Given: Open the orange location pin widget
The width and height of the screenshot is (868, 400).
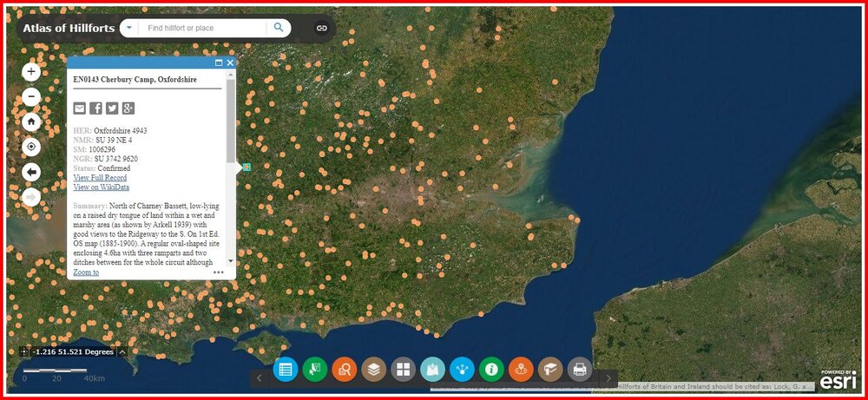Looking at the screenshot, I should pos(521,369).
